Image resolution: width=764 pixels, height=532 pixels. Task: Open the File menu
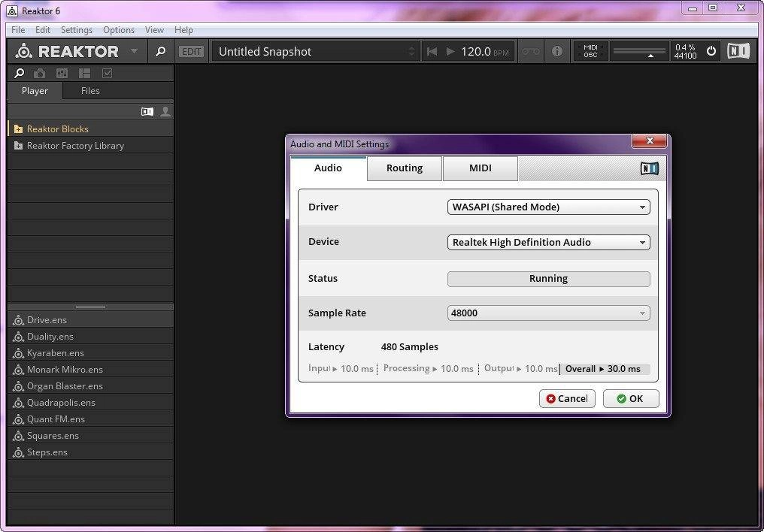18,30
